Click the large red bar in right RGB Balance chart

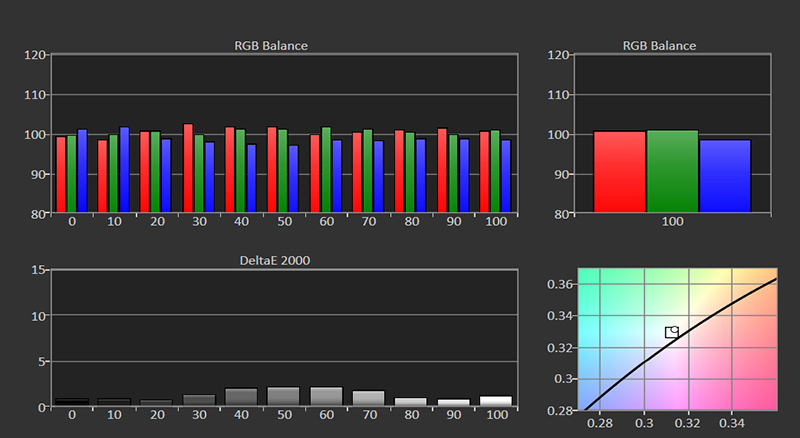619,172
